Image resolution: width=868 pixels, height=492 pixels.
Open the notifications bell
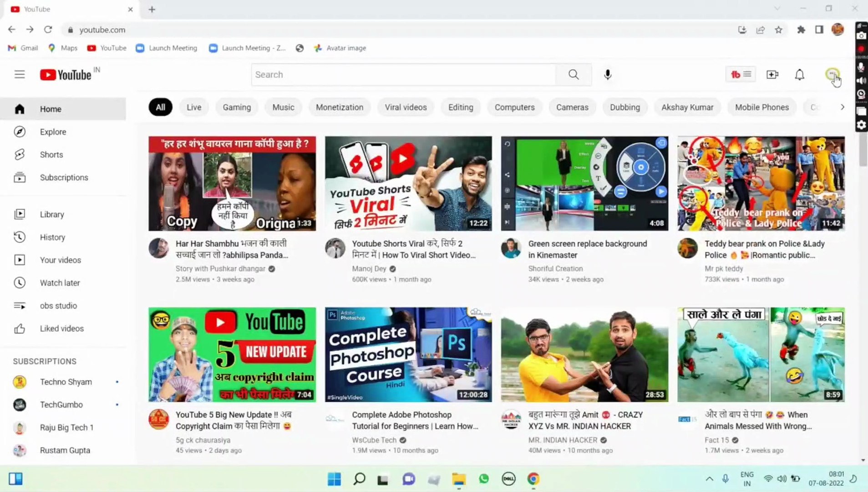[799, 74]
